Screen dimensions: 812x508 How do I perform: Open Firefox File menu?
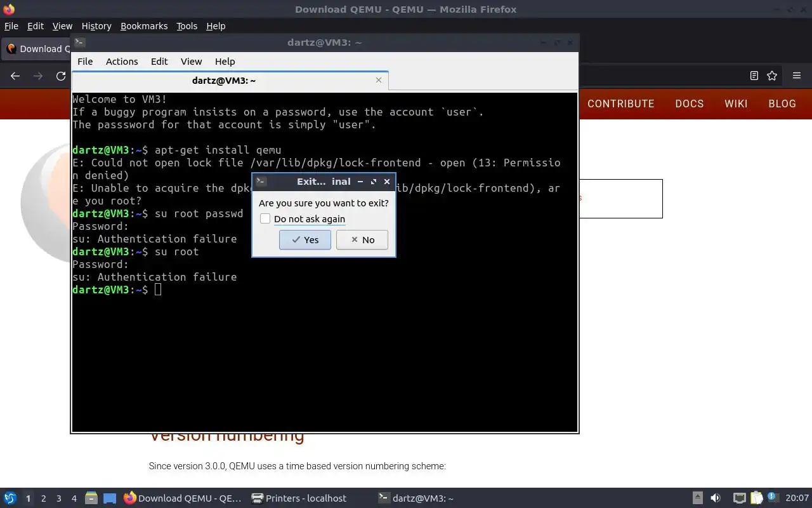pos(11,26)
